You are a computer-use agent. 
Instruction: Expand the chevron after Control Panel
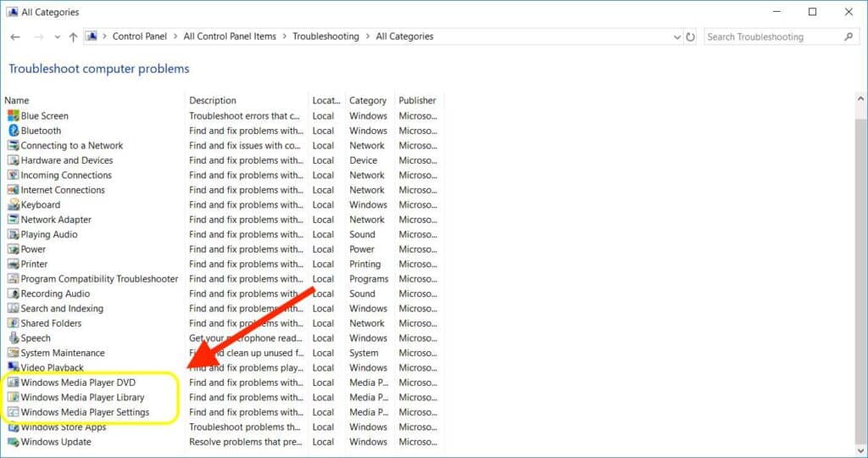coord(175,36)
